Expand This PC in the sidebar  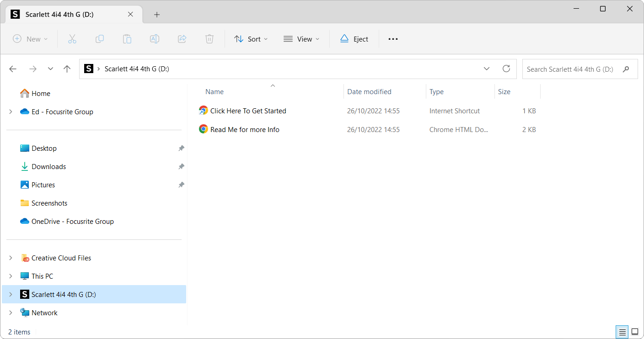[x=11, y=276]
